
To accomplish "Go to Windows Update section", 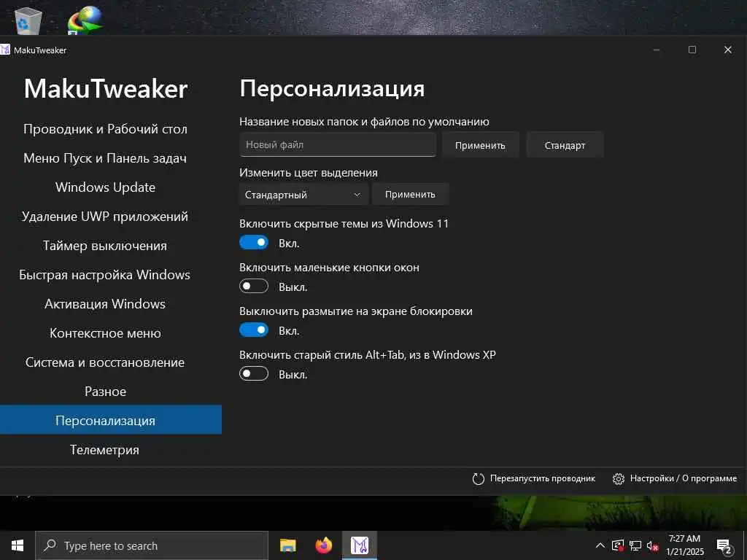I will [x=105, y=187].
